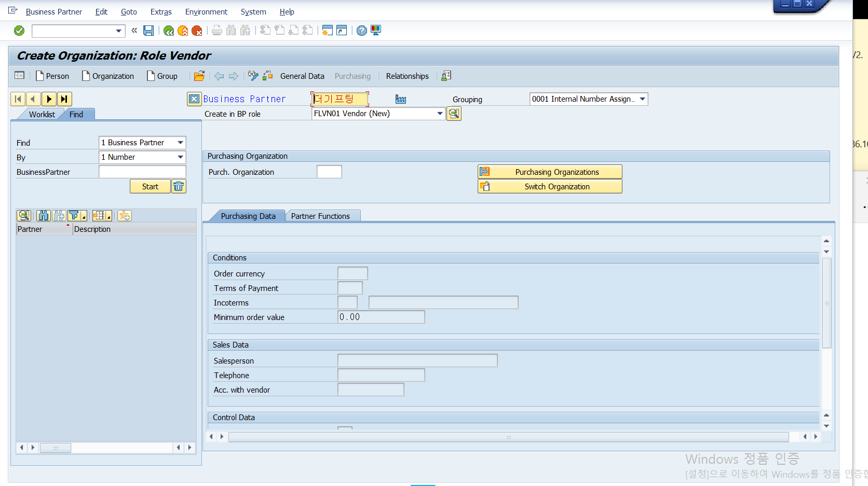Click the trash icon next to Start
Viewport: 868px width, 486px height.
179,186
